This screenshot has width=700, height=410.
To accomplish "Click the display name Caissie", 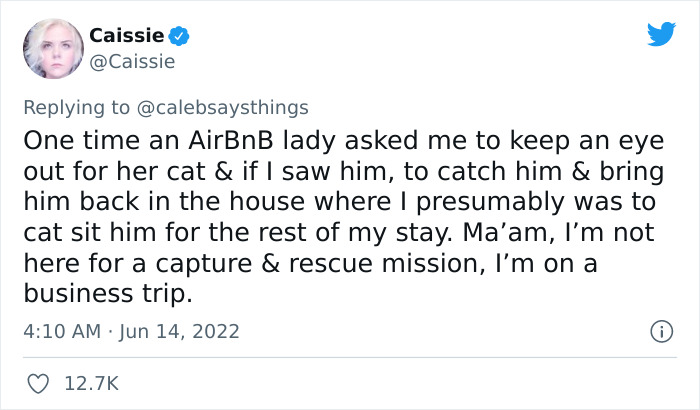I will (127, 36).
